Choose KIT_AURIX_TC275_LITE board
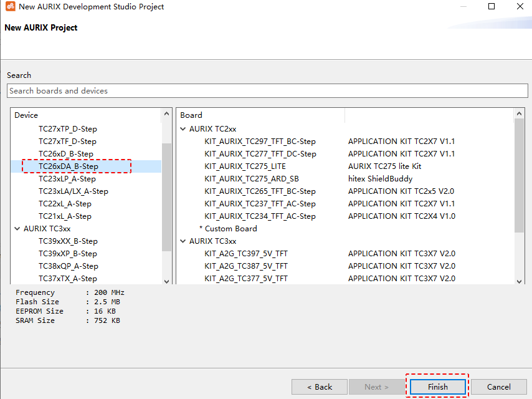 coord(245,166)
